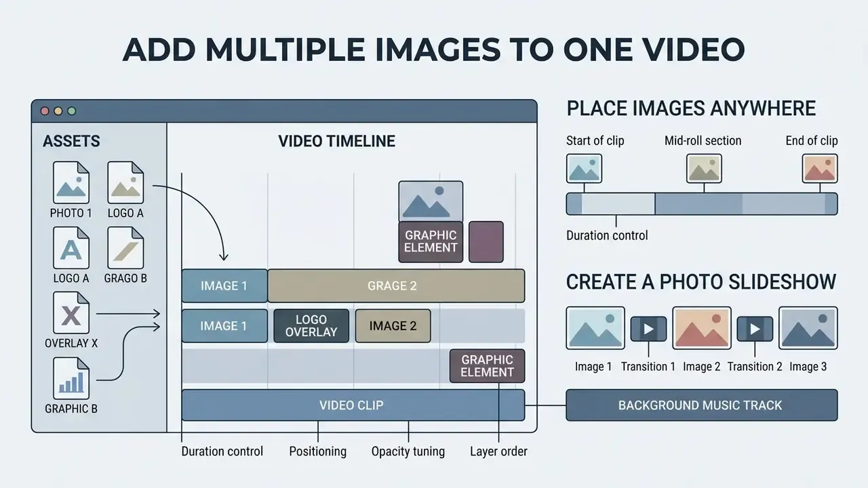This screenshot has height=488, width=868.
Task: Click the GRAPHIC ELEMENT clip under the mountain thumbnail
Action: [x=431, y=242]
